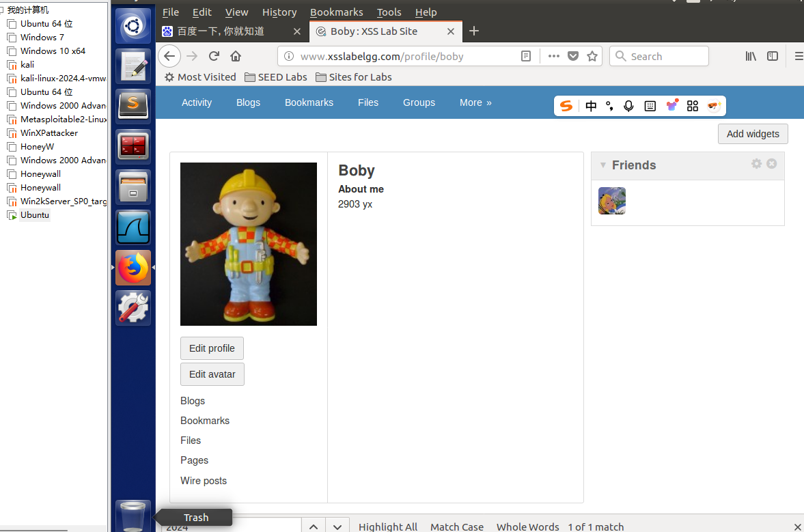Open system settings tools dock icon
The image size is (804, 532).
pos(133,308)
